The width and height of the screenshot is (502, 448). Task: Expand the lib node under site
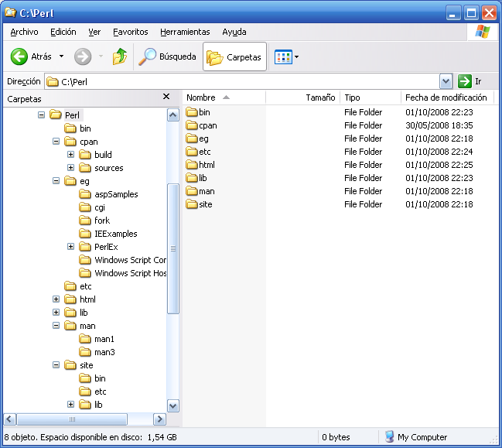[70, 405]
